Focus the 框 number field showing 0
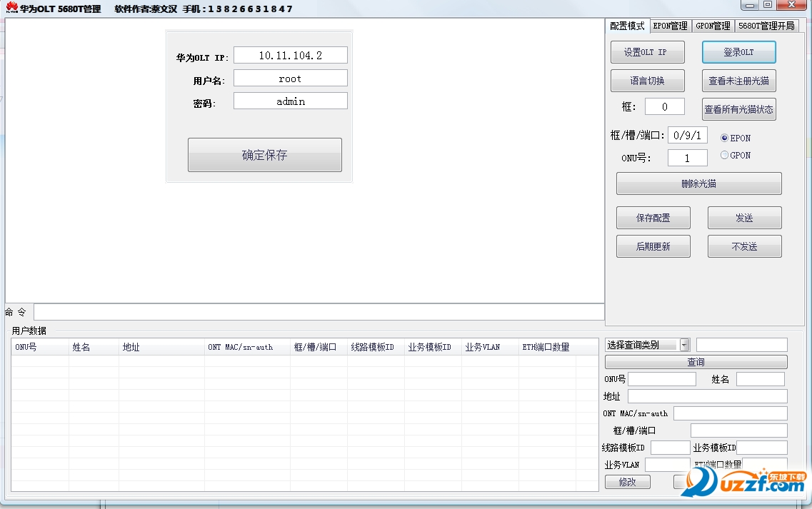Screen dimensions: 812x509 [x=665, y=106]
